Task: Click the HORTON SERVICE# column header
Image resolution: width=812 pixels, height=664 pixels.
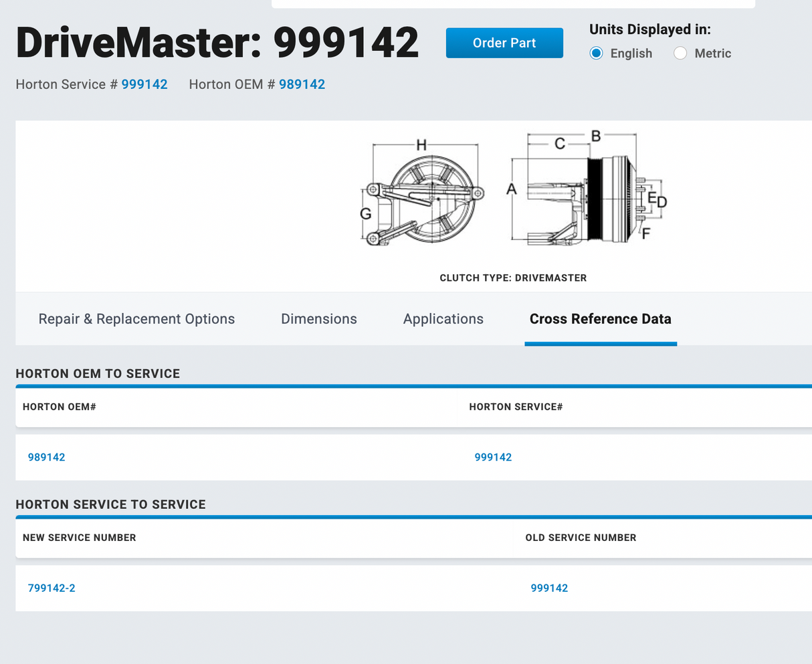Action: [516, 407]
